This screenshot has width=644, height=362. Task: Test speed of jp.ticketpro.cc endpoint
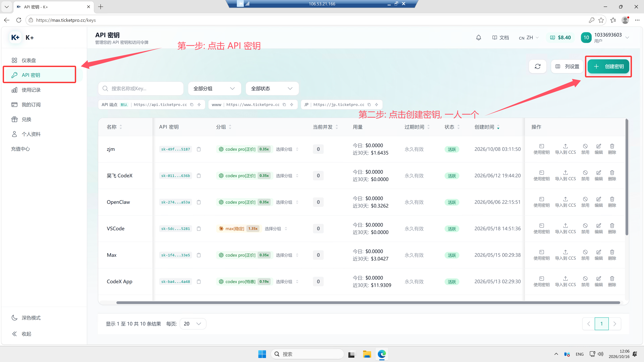(x=377, y=105)
